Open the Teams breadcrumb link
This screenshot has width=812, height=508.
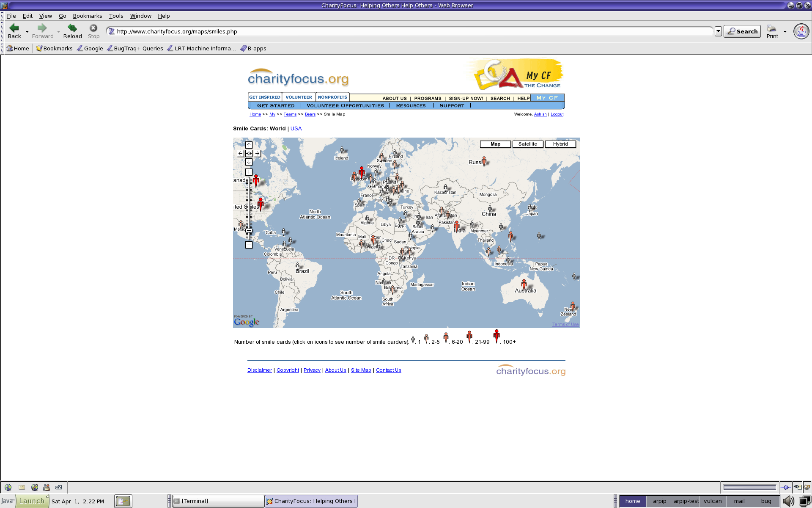tap(290, 114)
